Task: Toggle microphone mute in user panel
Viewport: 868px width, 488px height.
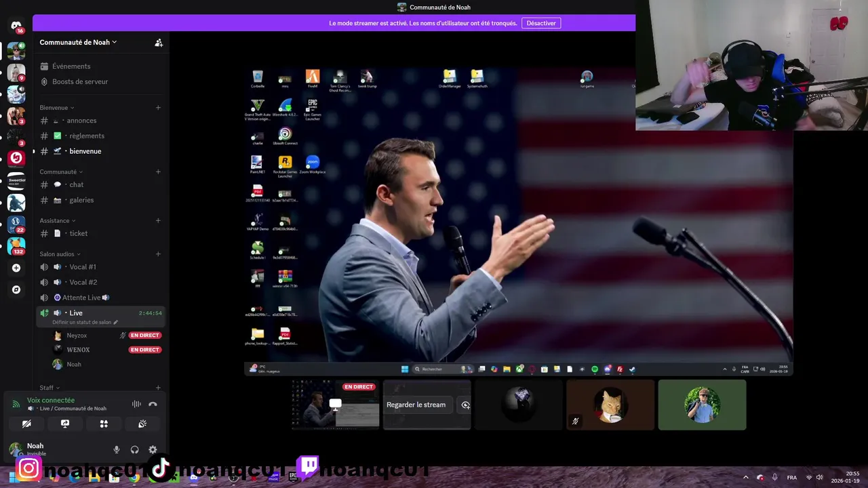Action: (x=117, y=449)
